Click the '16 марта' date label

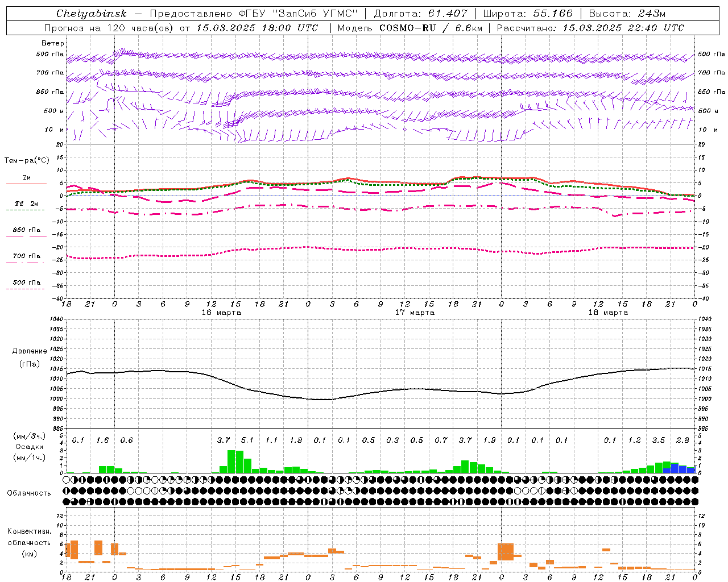221,313
